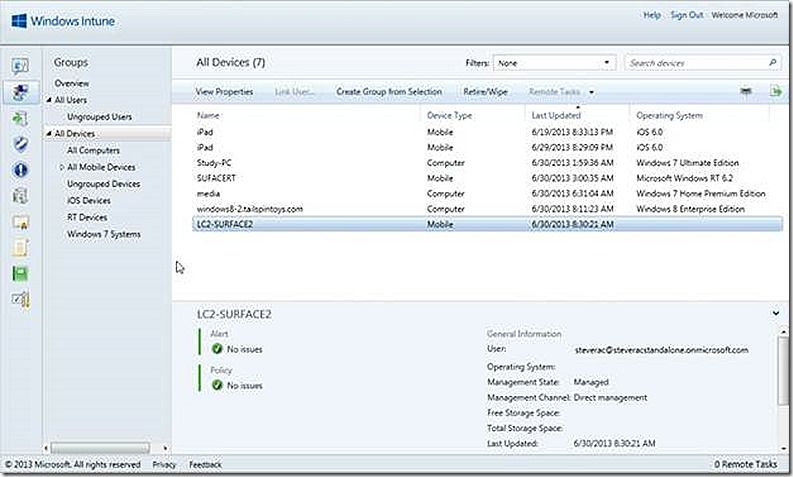793x477 pixels.
Task: Open the Filters dropdown
Action: [x=555, y=63]
